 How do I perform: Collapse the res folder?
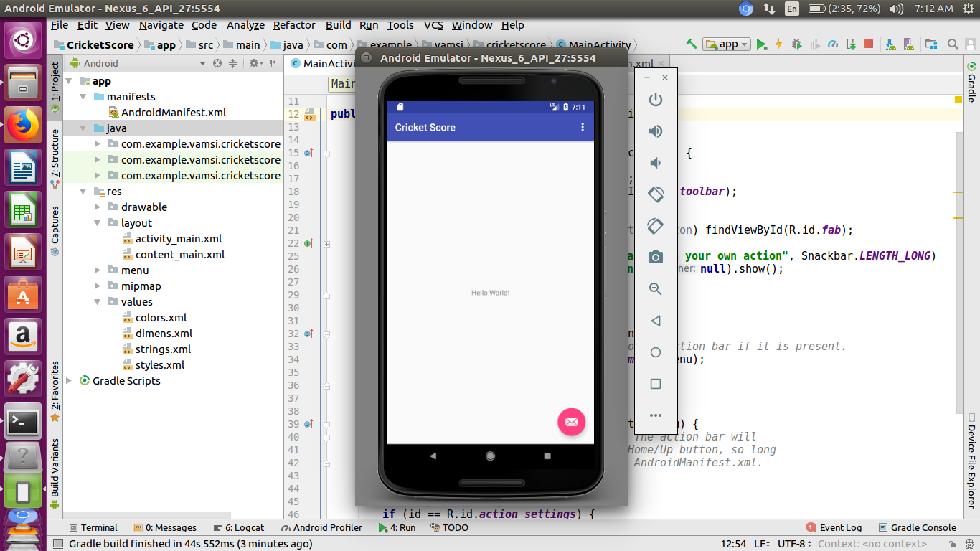coord(83,192)
